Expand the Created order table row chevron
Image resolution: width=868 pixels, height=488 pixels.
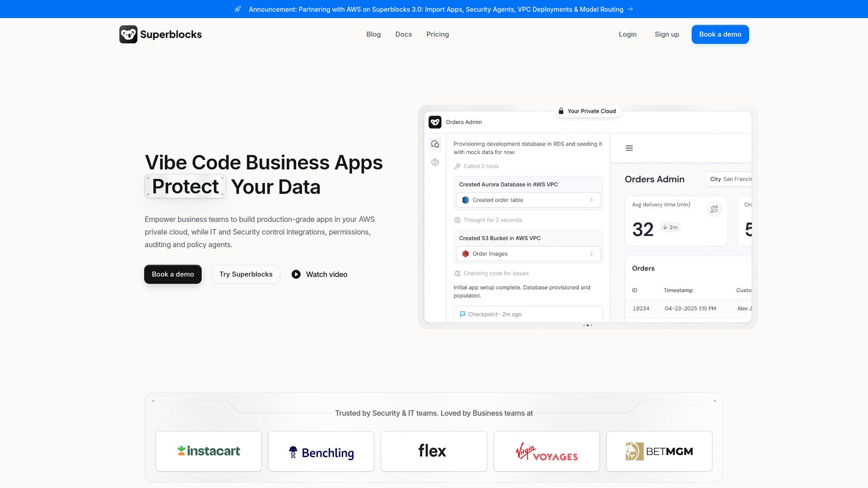[591, 200]
